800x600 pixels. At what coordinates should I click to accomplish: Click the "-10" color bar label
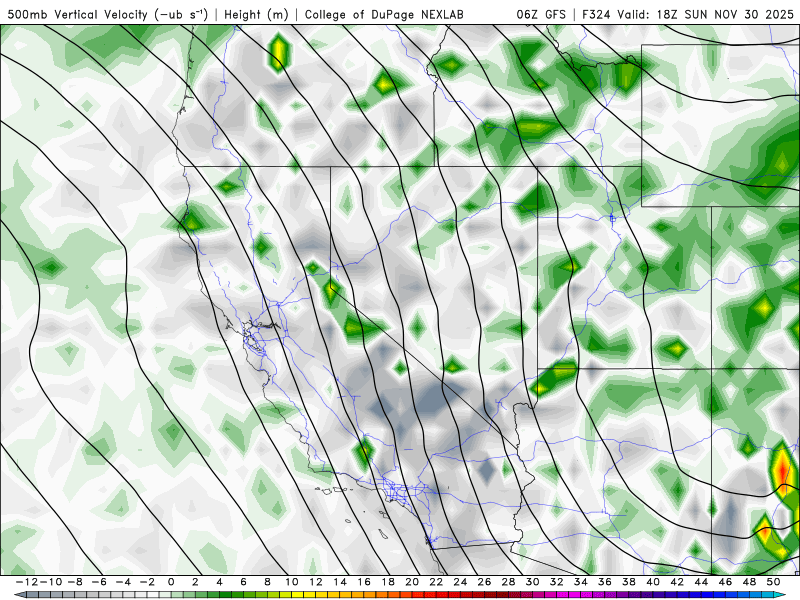50,582
